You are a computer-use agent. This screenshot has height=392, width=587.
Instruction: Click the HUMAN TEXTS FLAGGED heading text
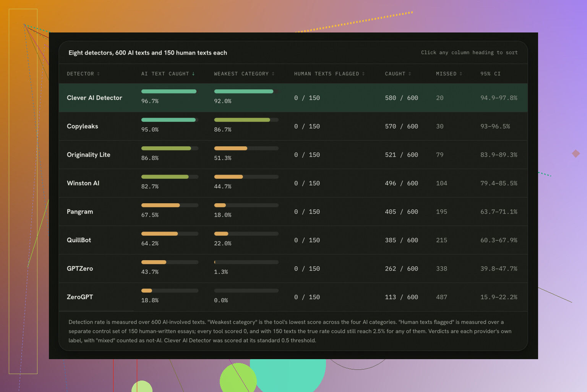pyautogui.click(x=327, y=74)
